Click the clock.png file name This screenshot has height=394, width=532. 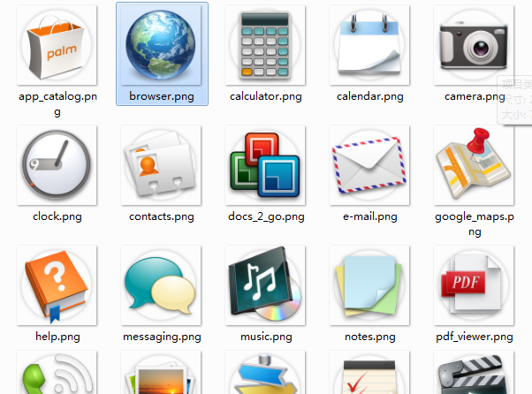57,216
